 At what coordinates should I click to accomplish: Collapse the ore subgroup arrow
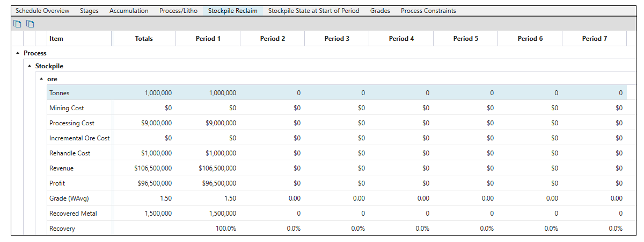click(41, 79)
